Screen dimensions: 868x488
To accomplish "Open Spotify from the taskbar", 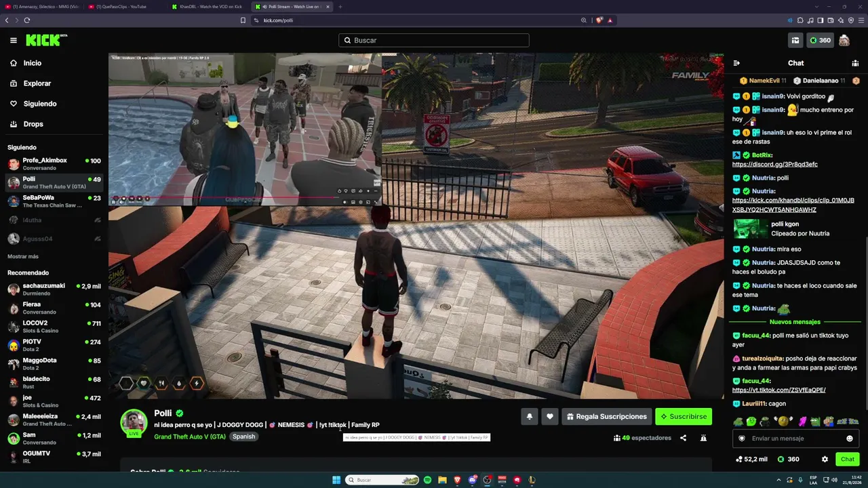I will coord(427,480).
